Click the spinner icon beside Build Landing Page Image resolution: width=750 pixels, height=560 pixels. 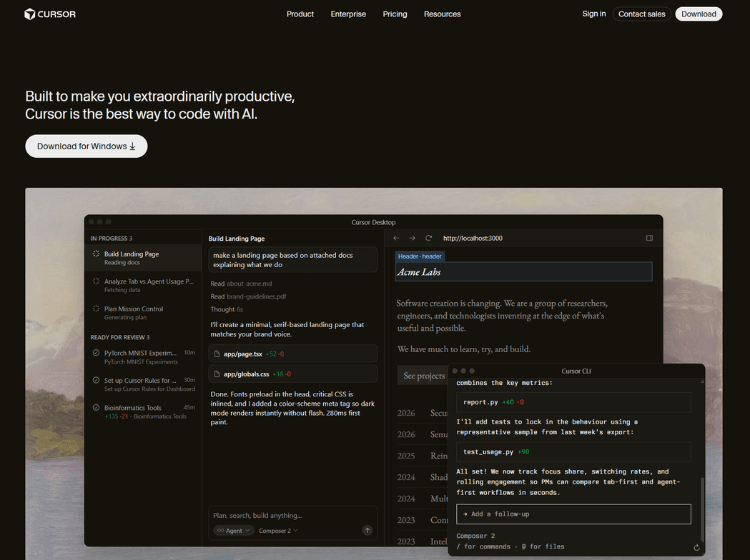(x=96, y=253)
